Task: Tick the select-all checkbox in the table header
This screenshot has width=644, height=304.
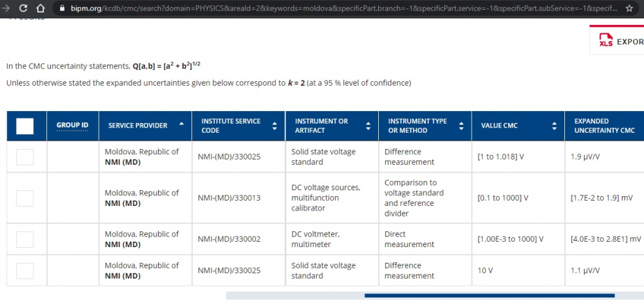Action: [25, 126]
